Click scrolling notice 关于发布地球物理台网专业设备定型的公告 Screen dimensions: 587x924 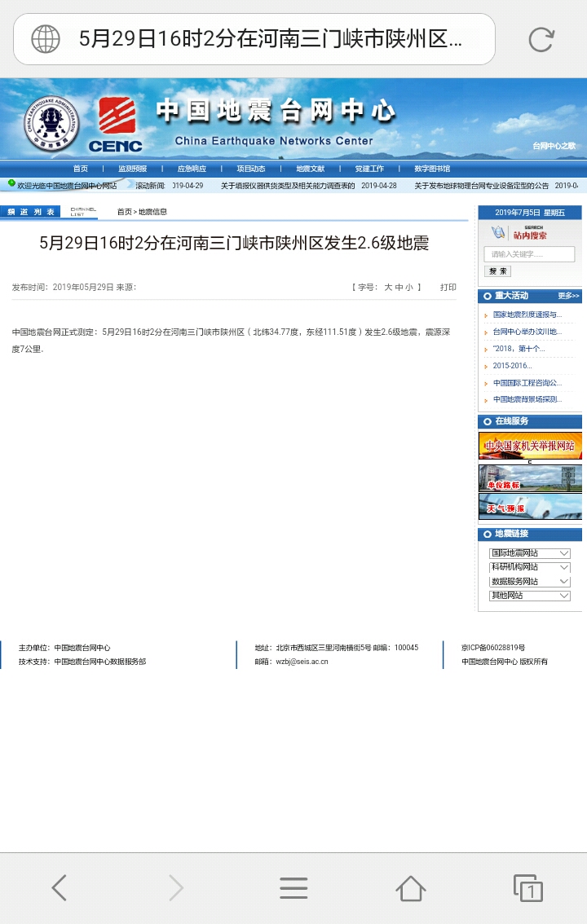click(482, 186)
